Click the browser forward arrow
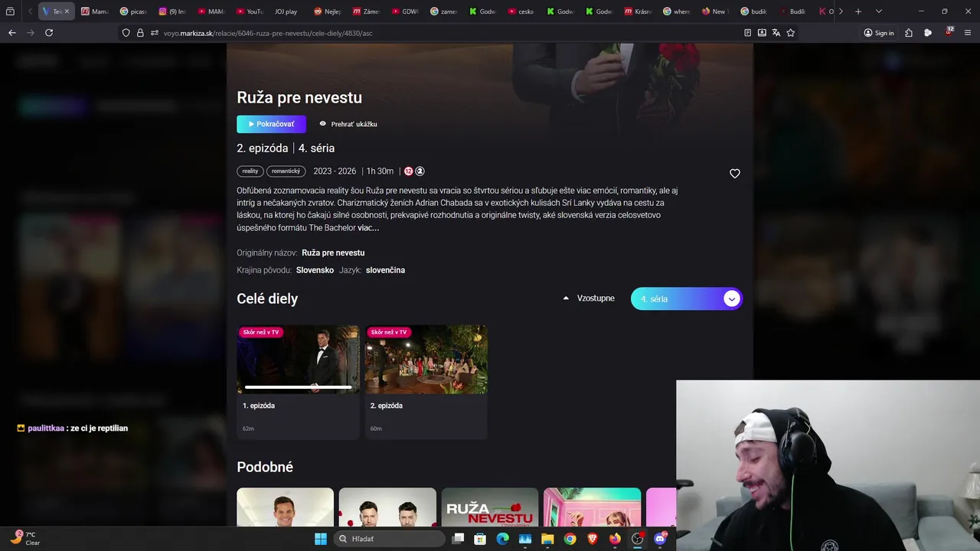 pyautogui.click(x=31, y=33)
